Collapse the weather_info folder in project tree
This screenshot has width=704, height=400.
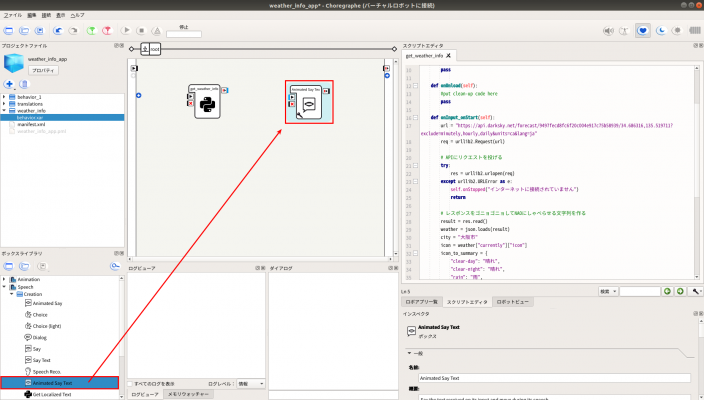[x=5, y=110]
